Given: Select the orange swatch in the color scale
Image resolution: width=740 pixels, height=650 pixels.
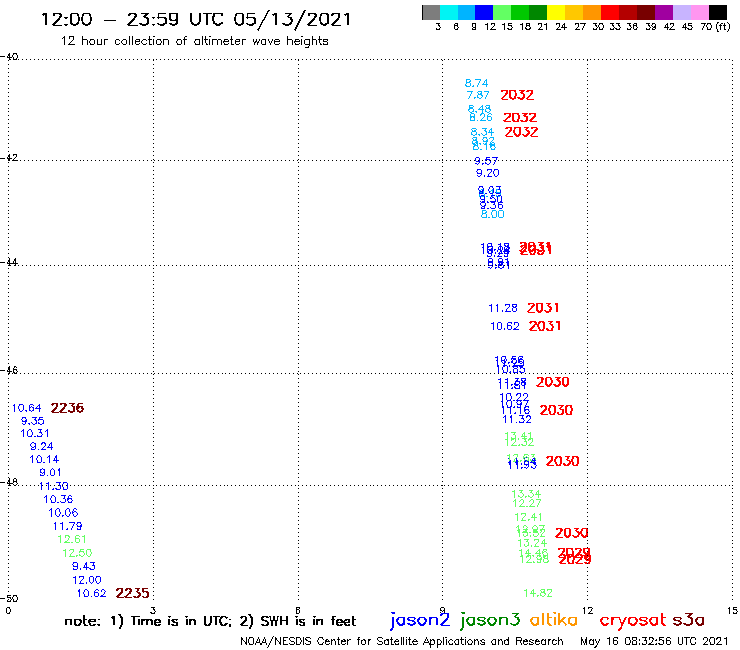Looking at the screenshot, I should [x=592, y=12].
